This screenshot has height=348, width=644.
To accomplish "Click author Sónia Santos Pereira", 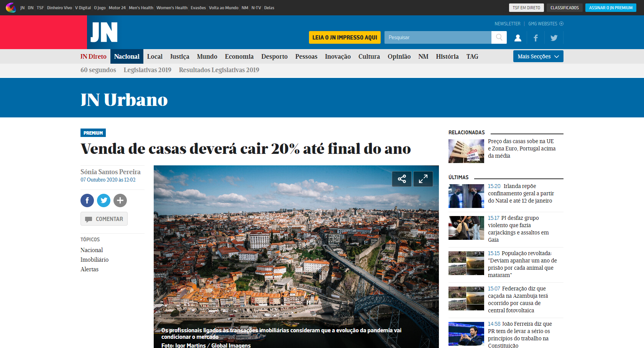I will tap(110, 172).
